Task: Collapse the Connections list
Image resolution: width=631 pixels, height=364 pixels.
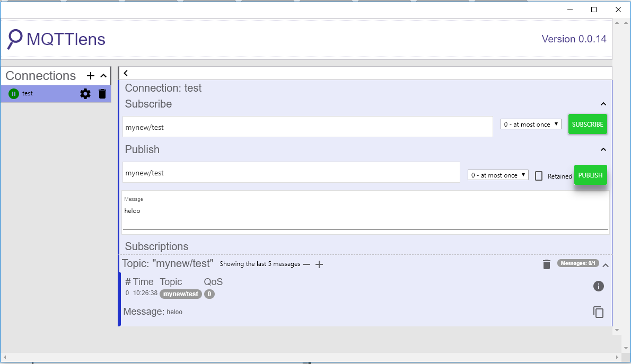Action: [103, 76]
